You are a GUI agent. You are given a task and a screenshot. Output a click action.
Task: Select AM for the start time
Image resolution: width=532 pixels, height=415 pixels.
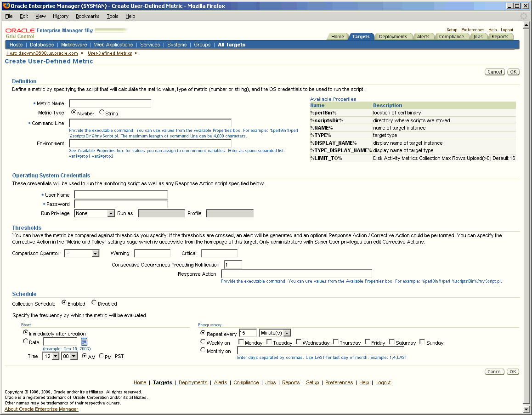[x=84, y=356]
